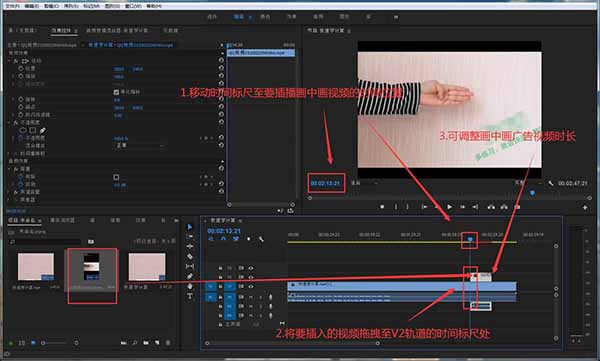
Task: Export frame with the camera icon
Action: pyautogui.click(x=517, y=207)
